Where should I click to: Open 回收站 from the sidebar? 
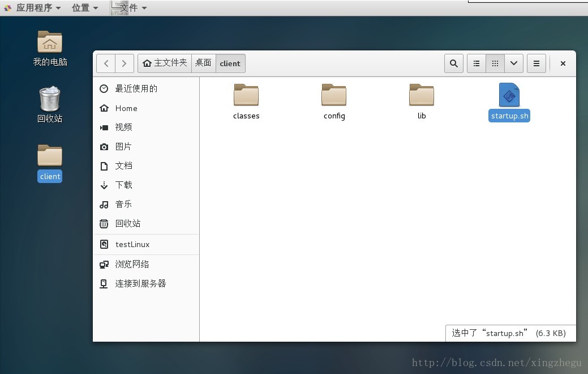click(x=128, y=223)
